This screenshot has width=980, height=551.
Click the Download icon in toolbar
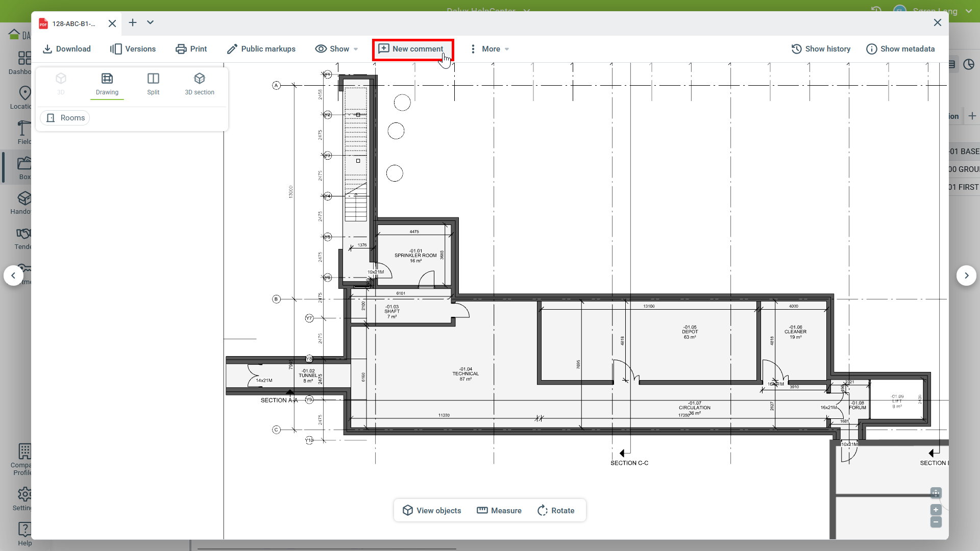coord(47,49)
